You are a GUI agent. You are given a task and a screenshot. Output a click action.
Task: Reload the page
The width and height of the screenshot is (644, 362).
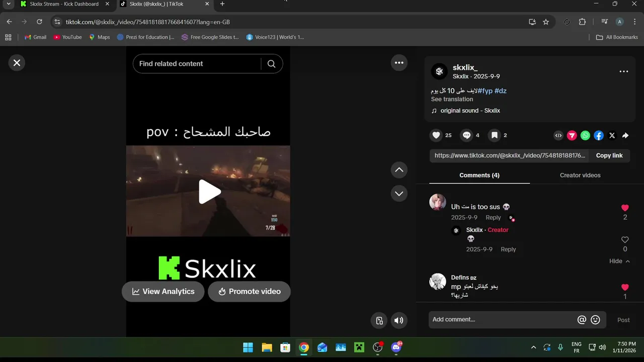point(39,22)
